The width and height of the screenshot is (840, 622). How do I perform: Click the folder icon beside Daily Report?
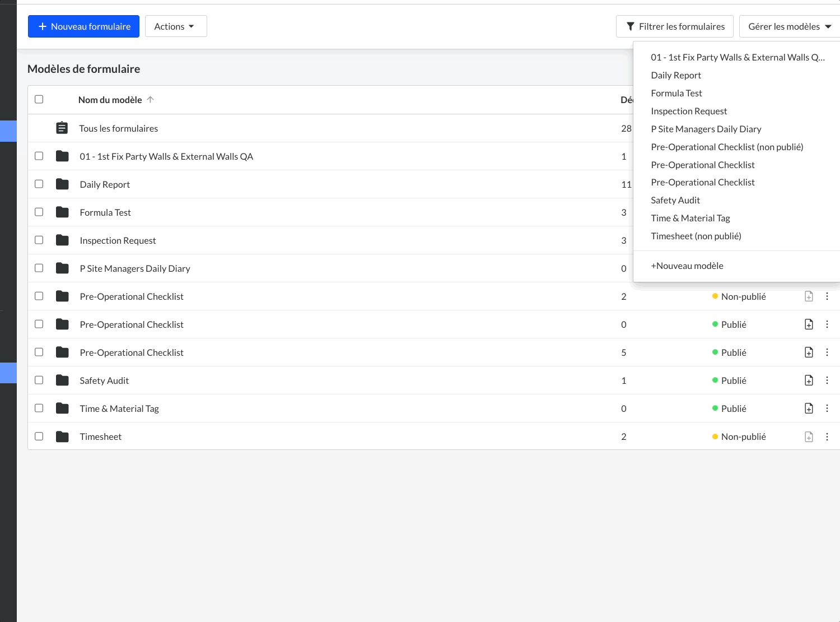62,184
